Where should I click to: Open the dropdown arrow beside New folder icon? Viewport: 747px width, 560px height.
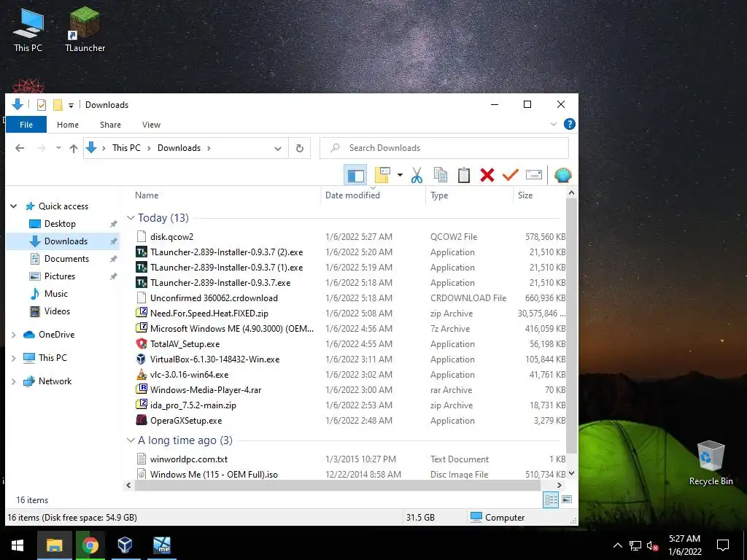[x=400, y=175]
